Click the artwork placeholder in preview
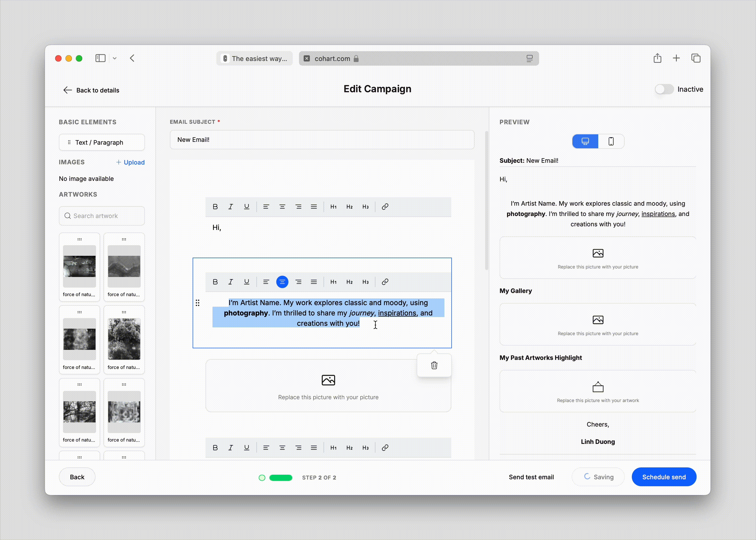 coord(598,391)
